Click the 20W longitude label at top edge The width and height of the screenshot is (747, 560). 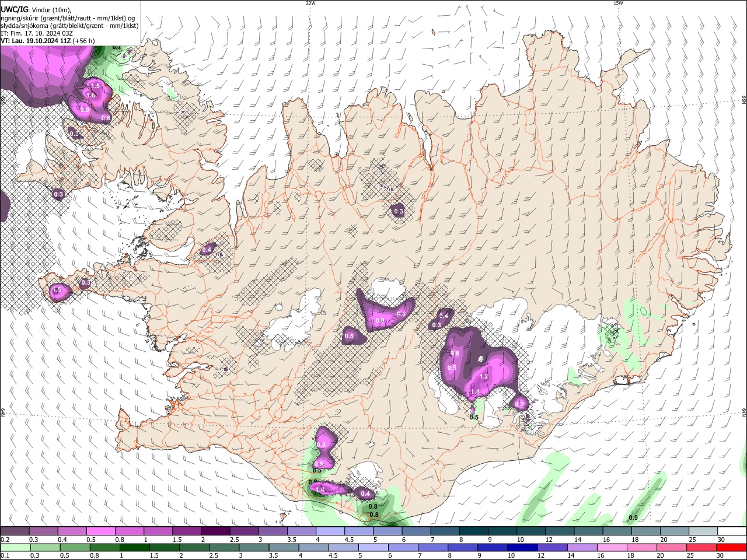coord(310,3)
